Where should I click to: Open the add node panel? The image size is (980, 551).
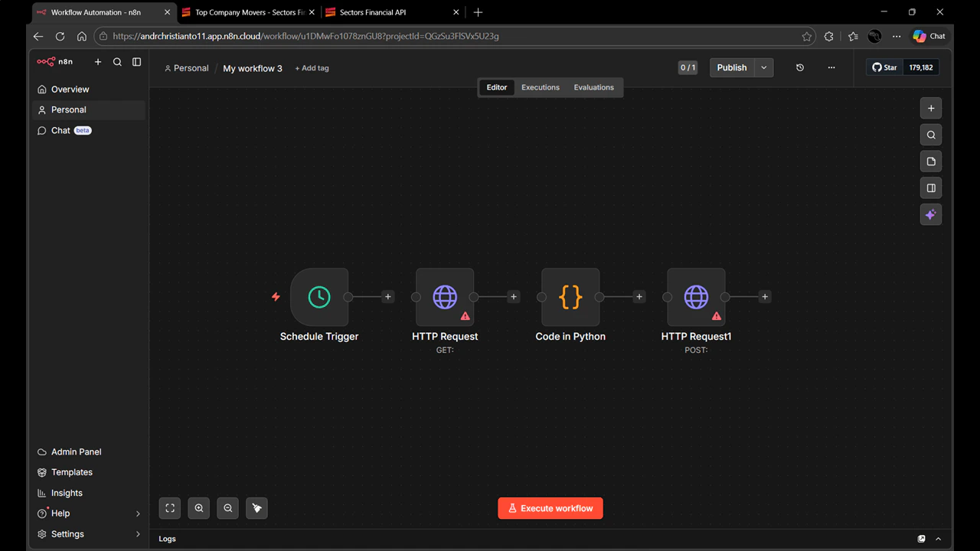[x=931, y=108]
